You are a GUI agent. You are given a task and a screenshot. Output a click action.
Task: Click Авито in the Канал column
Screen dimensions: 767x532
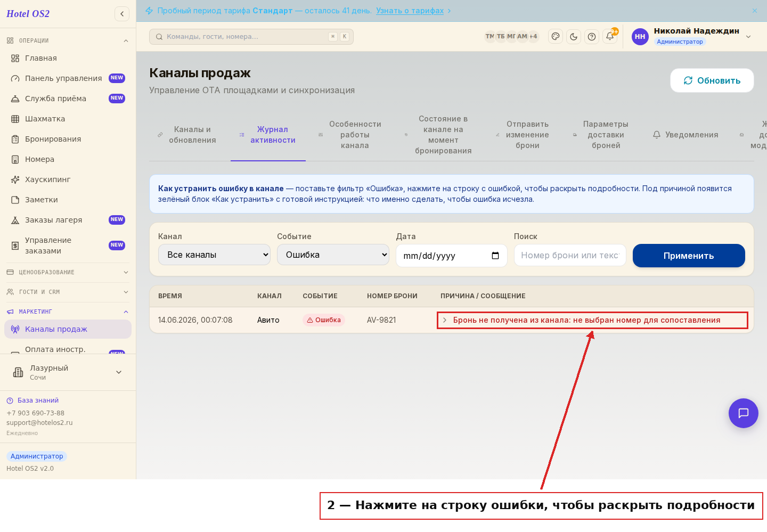tap(268, 320)
